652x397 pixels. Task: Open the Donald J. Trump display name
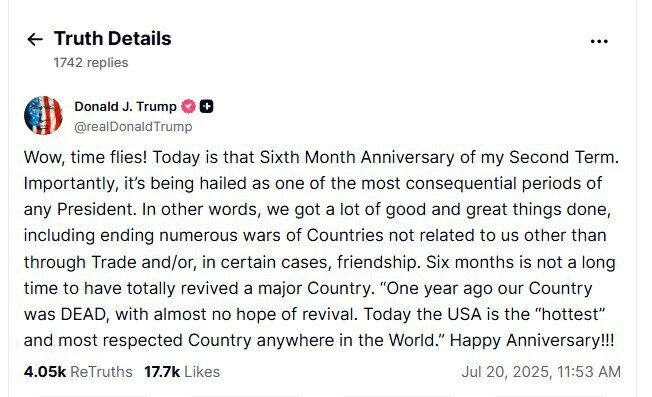click(x=125, y=106)
